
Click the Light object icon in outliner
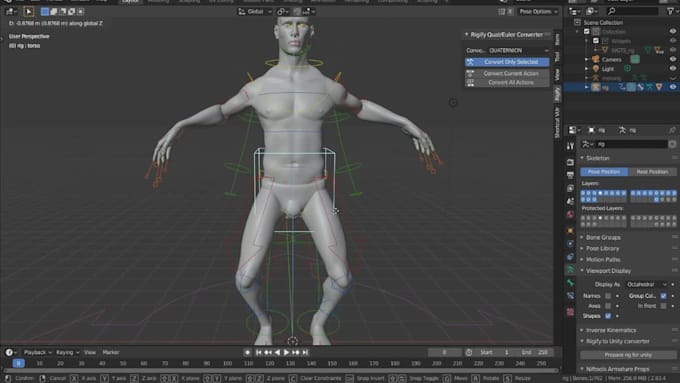click(x=596, y=69)
